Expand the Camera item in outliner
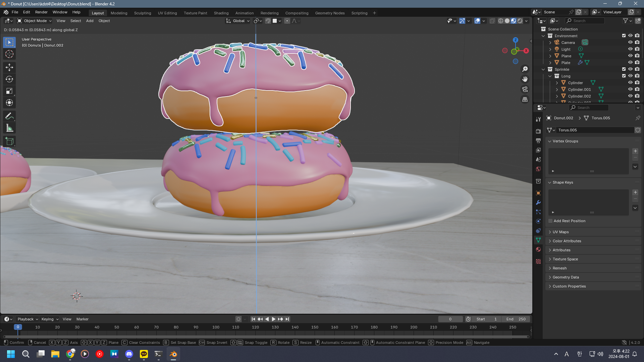644x362 pixels. (550, 43)
